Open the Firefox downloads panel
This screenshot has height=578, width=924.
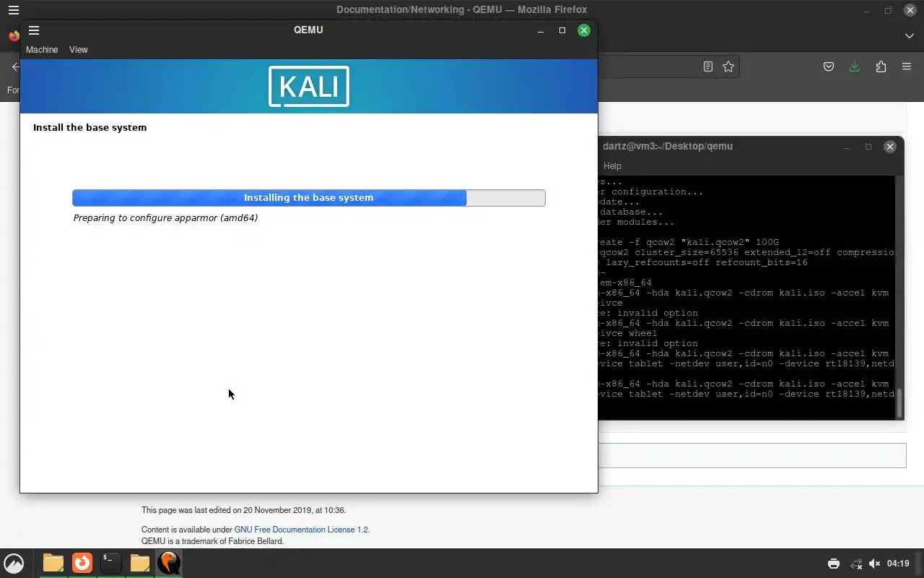(855, 66)
